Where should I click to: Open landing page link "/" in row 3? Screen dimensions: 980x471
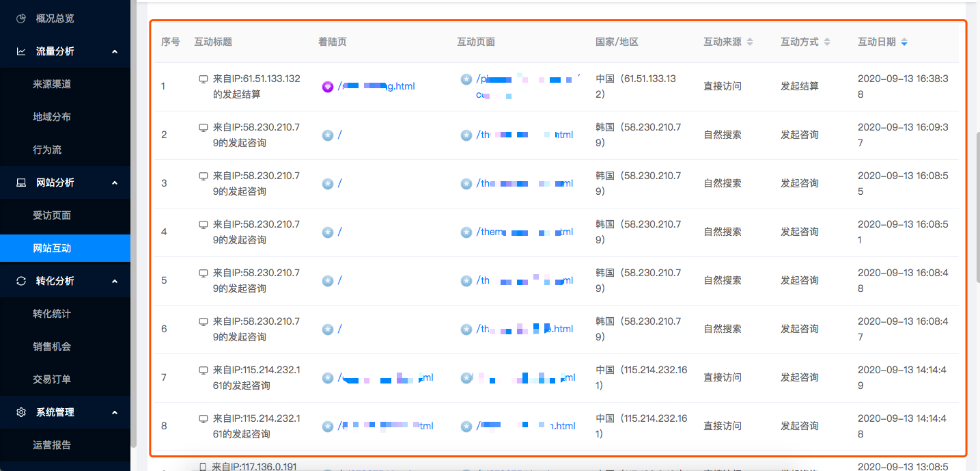339,183
